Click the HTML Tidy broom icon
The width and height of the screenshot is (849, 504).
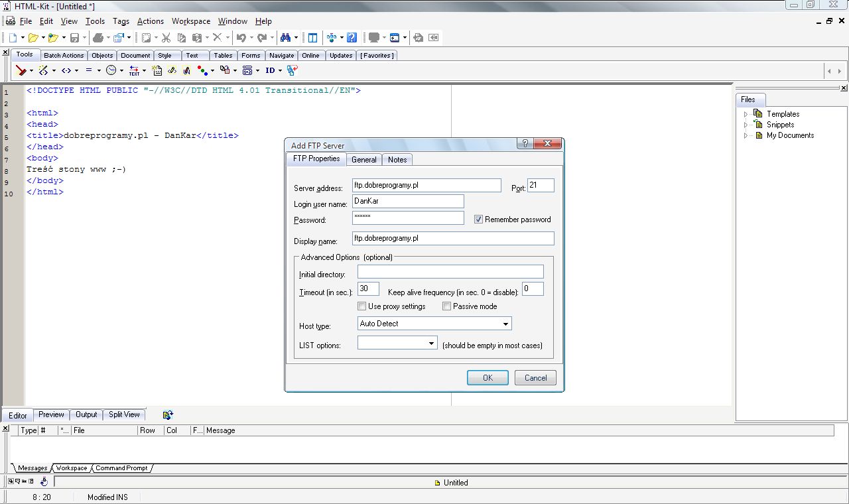(21, 70)
